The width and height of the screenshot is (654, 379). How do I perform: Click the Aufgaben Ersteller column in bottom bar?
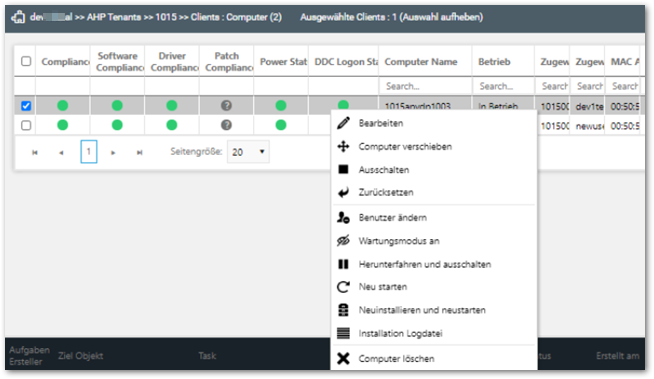coord(29,356)
